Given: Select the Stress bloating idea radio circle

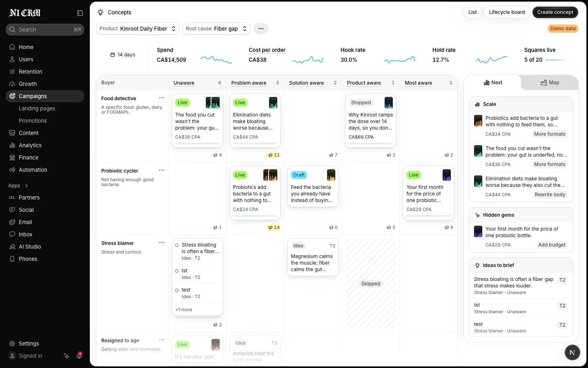Looking at the screenshot, I should [177, 245].
